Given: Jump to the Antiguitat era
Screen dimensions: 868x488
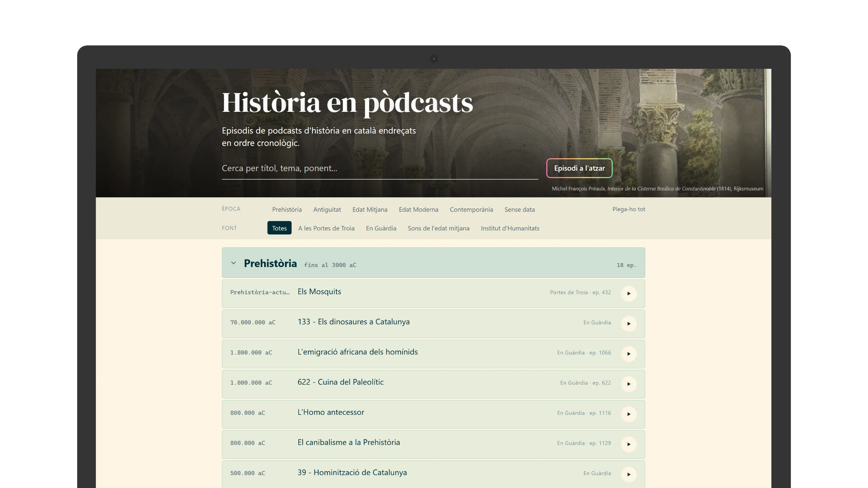Looking at the screenshot, I should [327, 209].
